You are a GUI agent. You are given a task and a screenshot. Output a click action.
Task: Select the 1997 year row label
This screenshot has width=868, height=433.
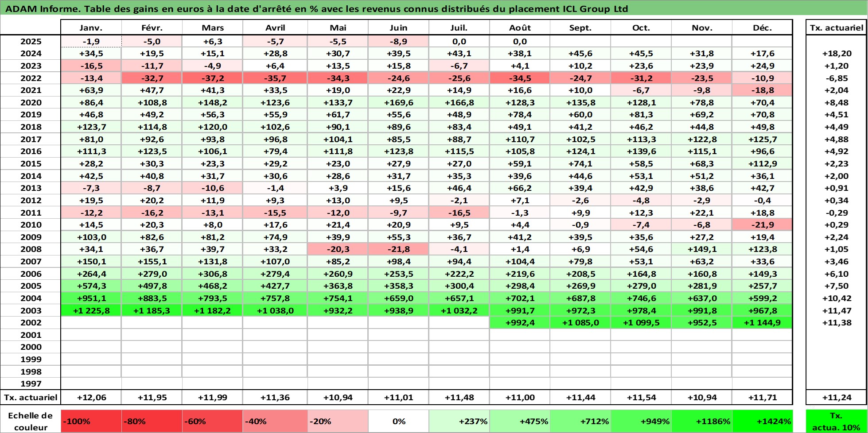click(31, 384)
